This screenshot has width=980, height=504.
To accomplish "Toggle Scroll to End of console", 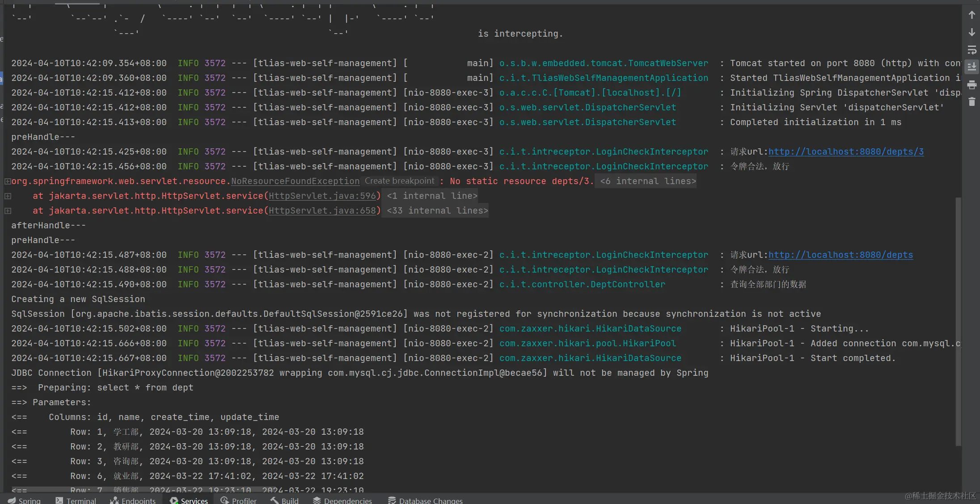I will [x=972, y=67].
